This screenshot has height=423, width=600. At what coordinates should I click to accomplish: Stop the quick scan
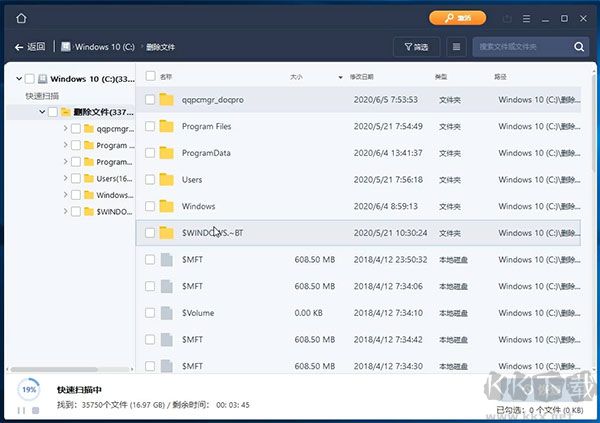(x=35, y=410)
